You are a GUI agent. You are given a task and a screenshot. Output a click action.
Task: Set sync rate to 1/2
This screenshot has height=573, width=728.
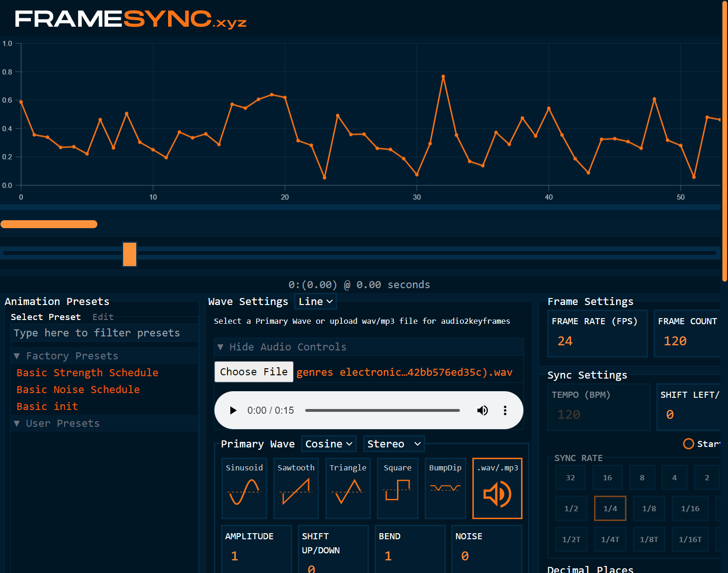pos(571,508)
